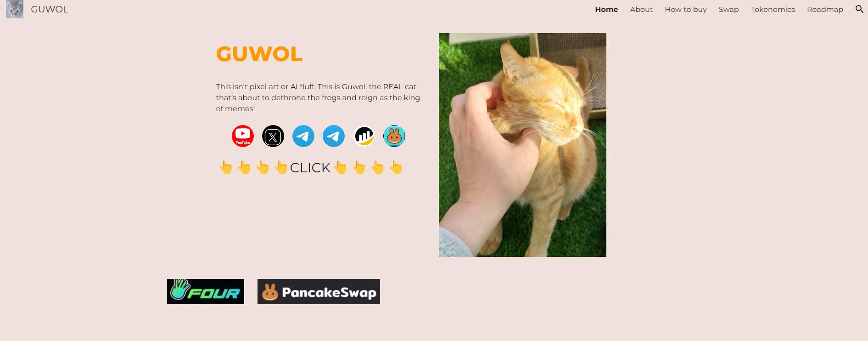Select the Tokenomics menu item
The image size is (868, 341).
[773, 9]
